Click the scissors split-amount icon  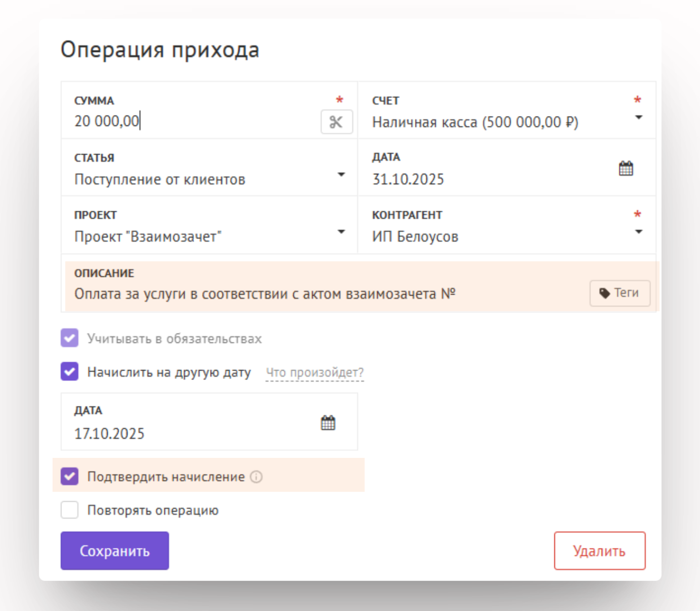click(336, 122)
